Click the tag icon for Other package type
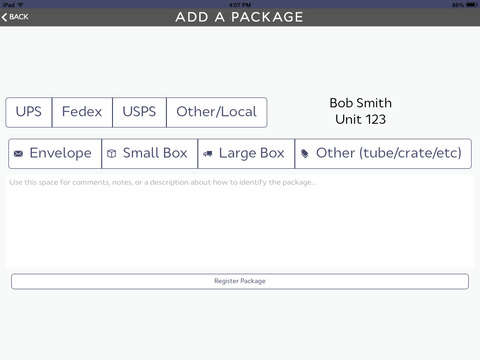Viewport: 480px width, 360px height. [x=304, y=153]
